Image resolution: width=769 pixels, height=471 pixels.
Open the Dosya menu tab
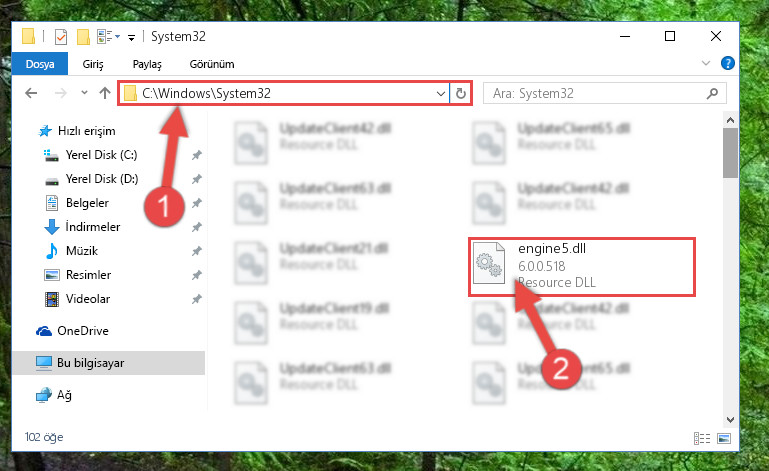click(40, 64)
